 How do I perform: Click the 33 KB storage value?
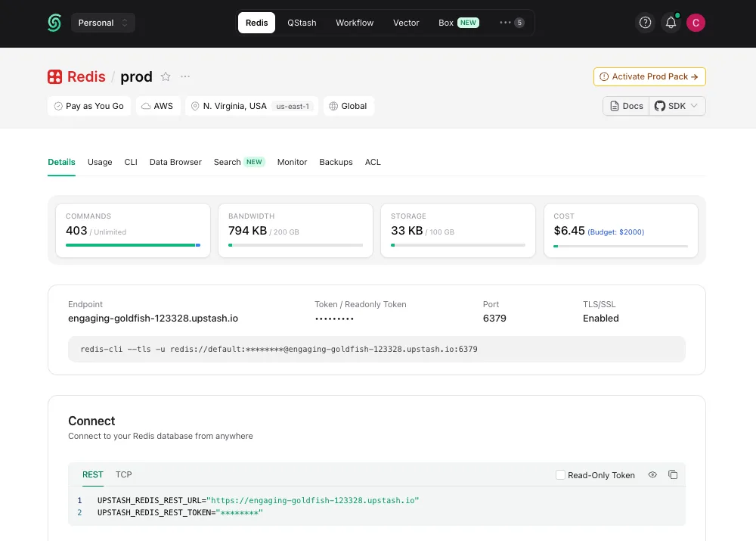pyautogui.click(x=407, y=231)
